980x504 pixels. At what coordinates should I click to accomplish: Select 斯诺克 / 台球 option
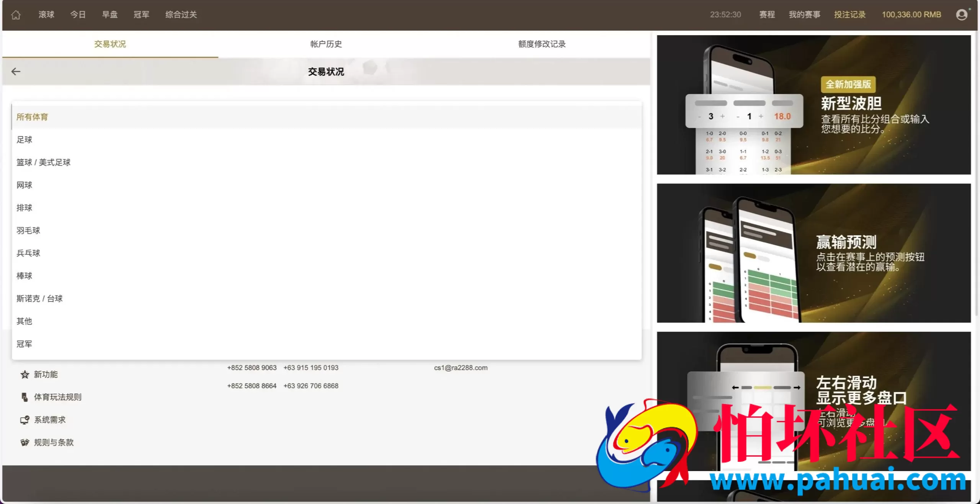click(x=327, y=298)
